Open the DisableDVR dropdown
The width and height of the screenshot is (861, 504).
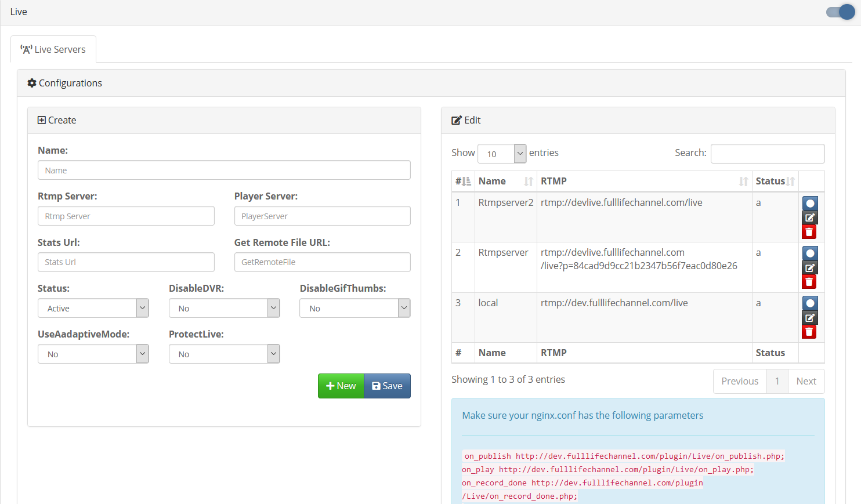pyautogui.click(x=225, y=308)
